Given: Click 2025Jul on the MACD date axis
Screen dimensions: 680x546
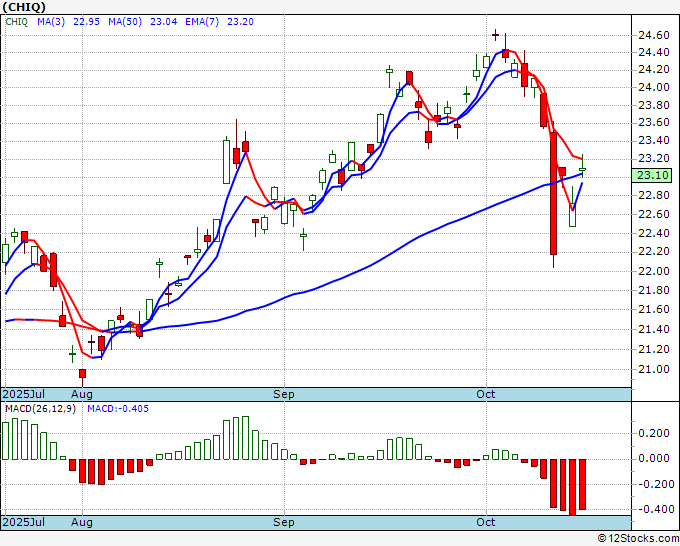Looking at the screenshot, I should point(24,522).
